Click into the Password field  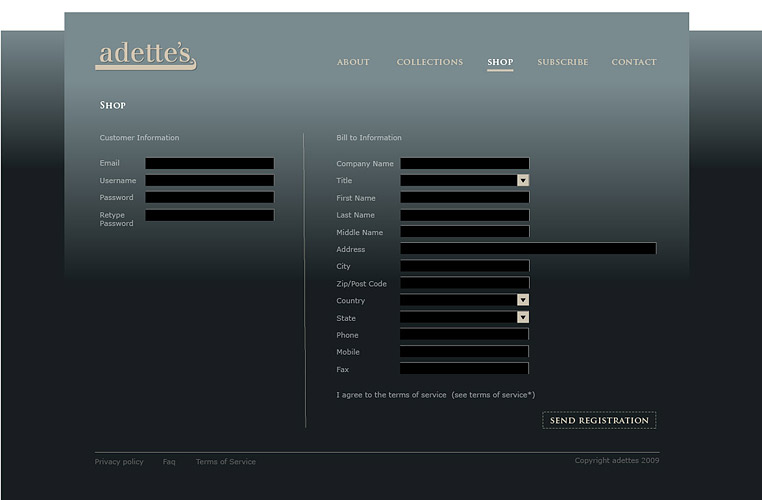[209, 198]
